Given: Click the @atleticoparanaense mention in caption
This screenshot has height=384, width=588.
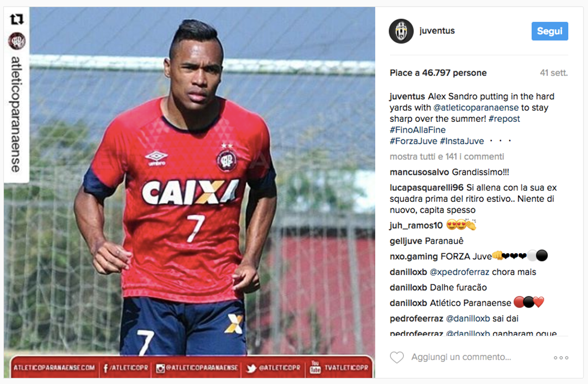Looking at the screenshot, I should tap(476, 108).
